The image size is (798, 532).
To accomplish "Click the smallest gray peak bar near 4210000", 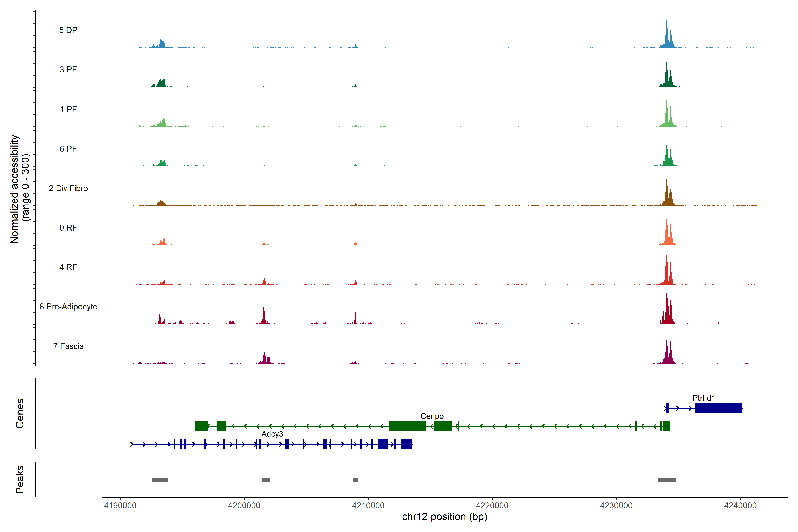I will click(355, 480).
